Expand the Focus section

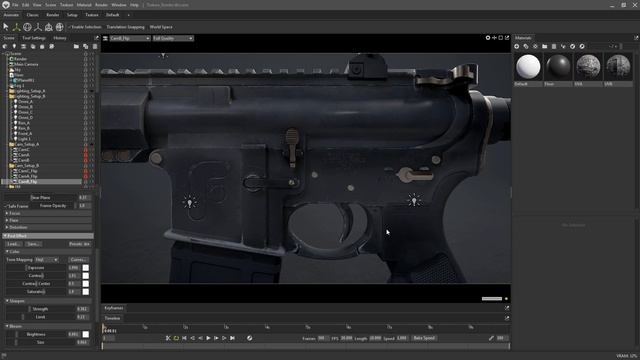(x=48, y=213)
